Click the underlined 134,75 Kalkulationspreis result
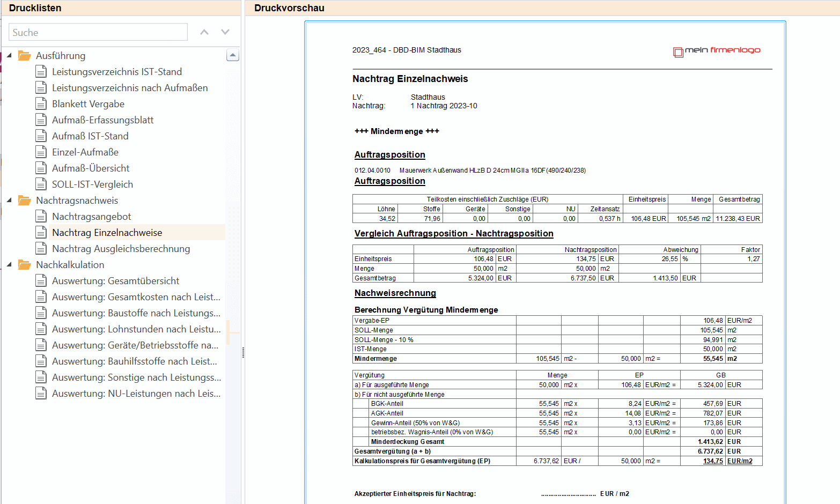 pos(713,461)
